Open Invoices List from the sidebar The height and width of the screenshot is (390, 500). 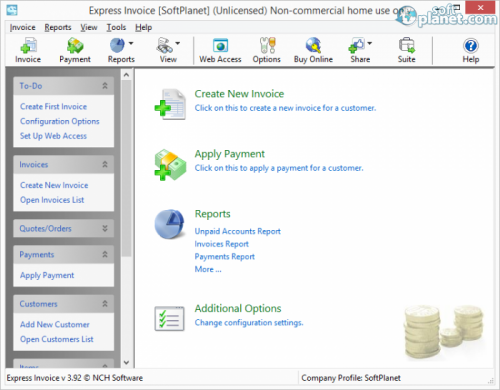52,200
